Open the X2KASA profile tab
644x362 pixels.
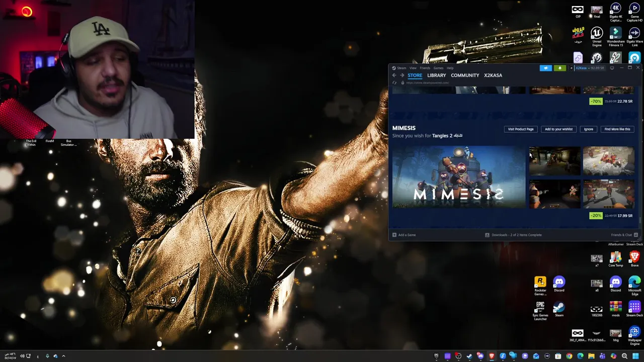coord(493,75)
